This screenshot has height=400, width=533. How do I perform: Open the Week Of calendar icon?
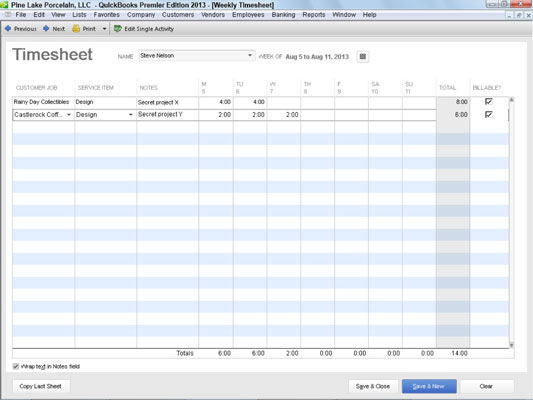click(363, 56)
